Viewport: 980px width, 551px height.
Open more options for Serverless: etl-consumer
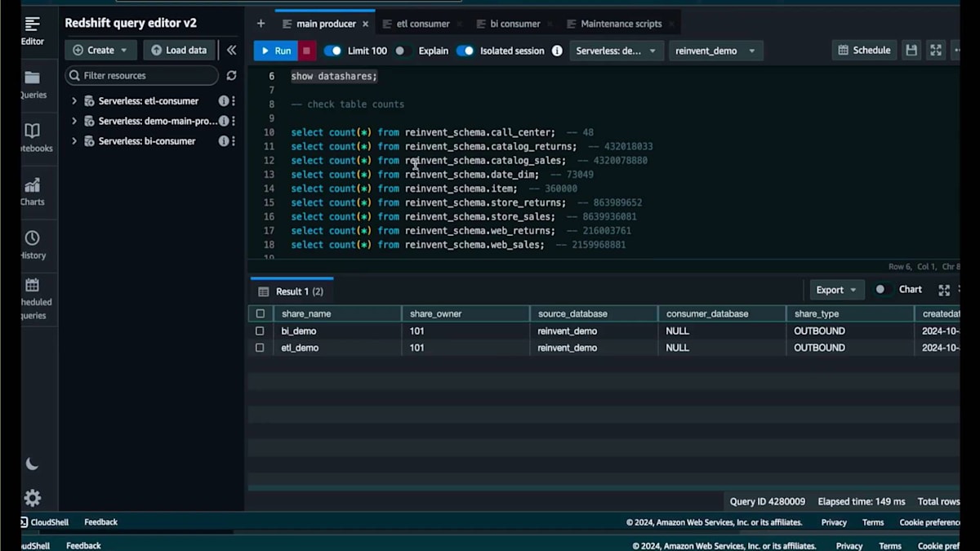234,101
